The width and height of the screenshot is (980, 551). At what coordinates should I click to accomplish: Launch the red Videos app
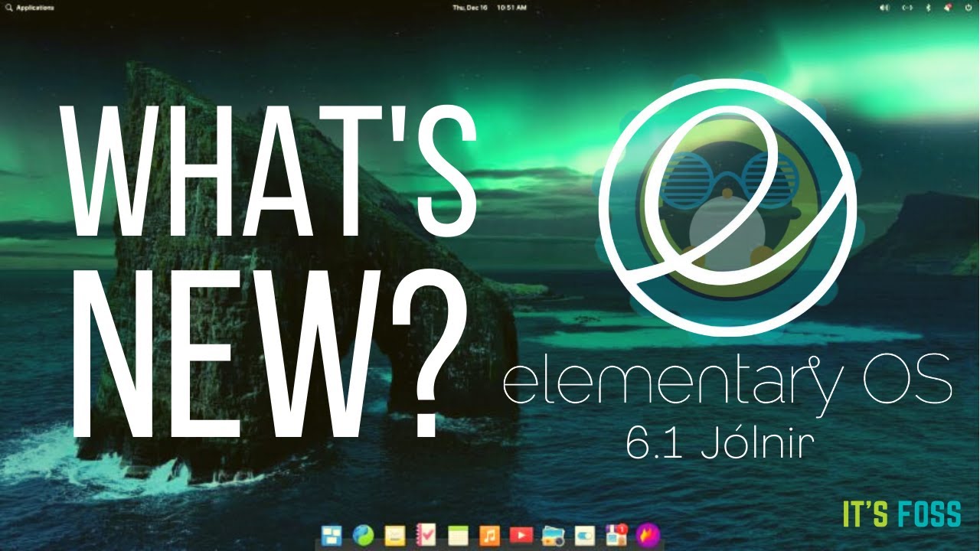[x=521, y=534]
